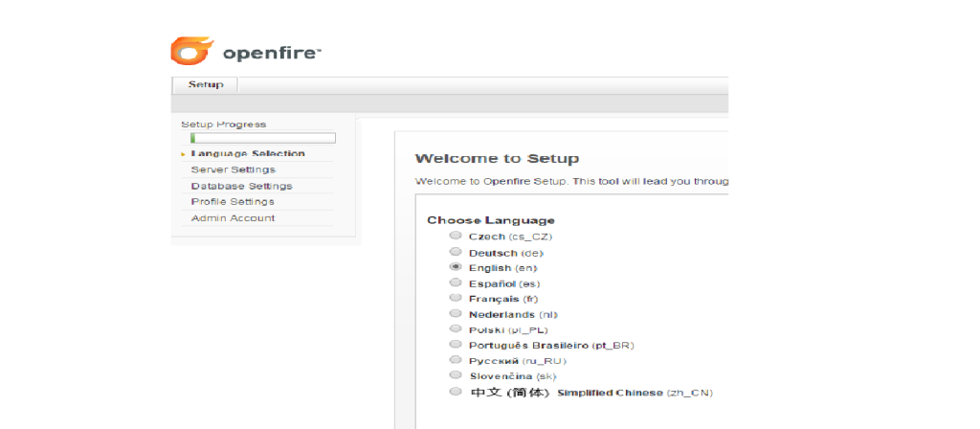The height and width of the screenshot is (429, 980).
Task: Select the Deutsch (de) radio button
Action: (456, 252)
